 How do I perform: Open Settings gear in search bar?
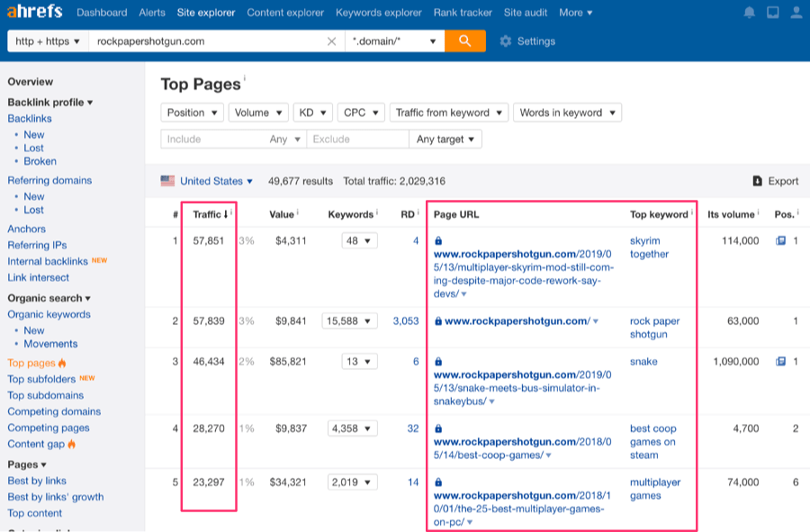coord(527,41)
